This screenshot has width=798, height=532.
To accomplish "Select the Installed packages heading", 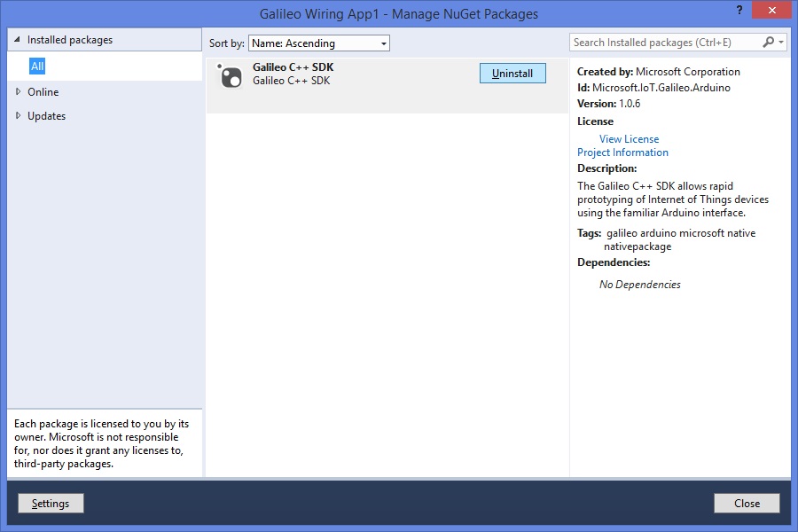I will tap(70, 40).
